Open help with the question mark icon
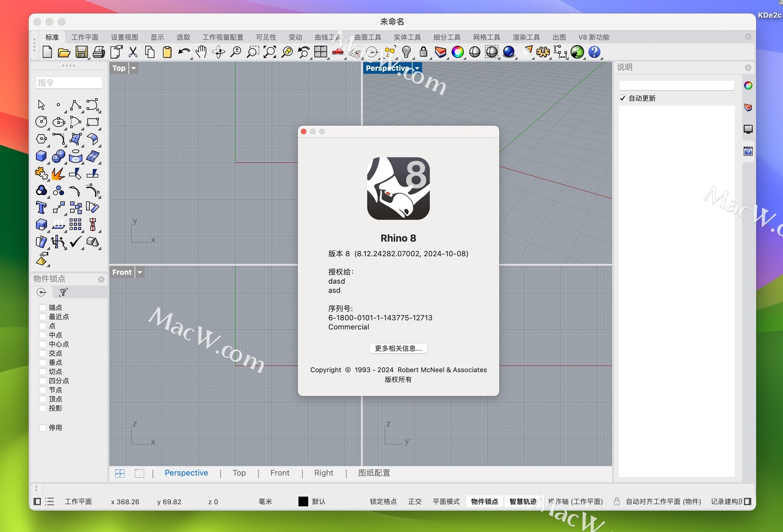 coord(594,52)
